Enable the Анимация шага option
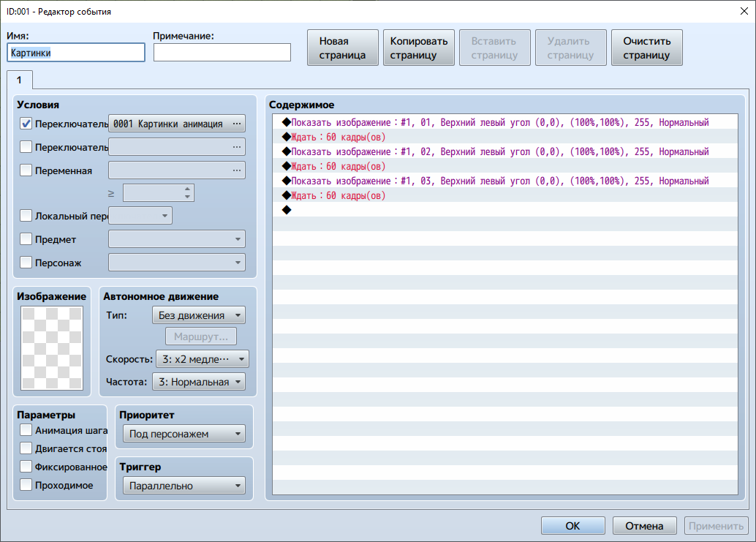This screenshot has height=542, width=756. coord(26,429)
